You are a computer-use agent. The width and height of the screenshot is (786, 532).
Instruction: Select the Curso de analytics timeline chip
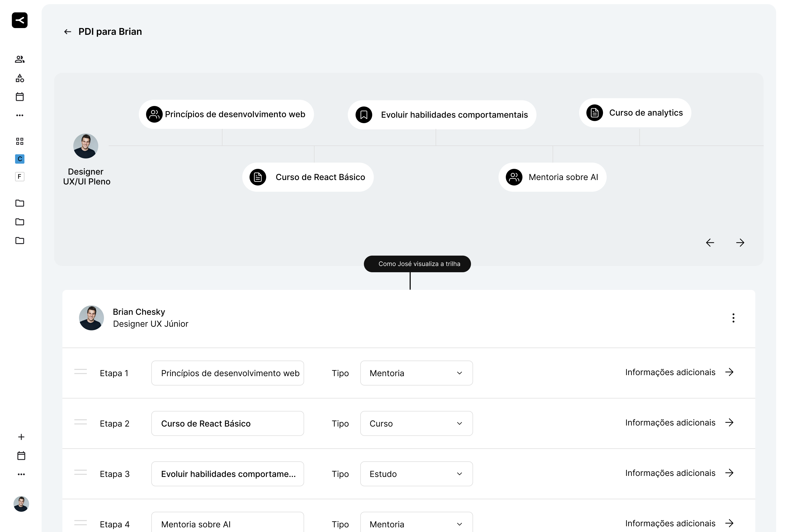click(635, 113)
